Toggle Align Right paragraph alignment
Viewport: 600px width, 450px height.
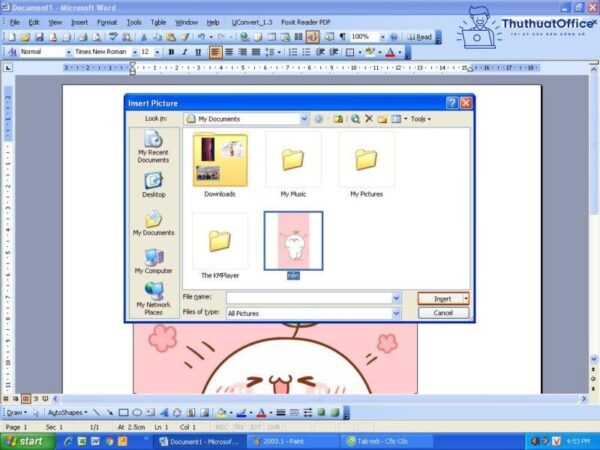click(243, 52)
